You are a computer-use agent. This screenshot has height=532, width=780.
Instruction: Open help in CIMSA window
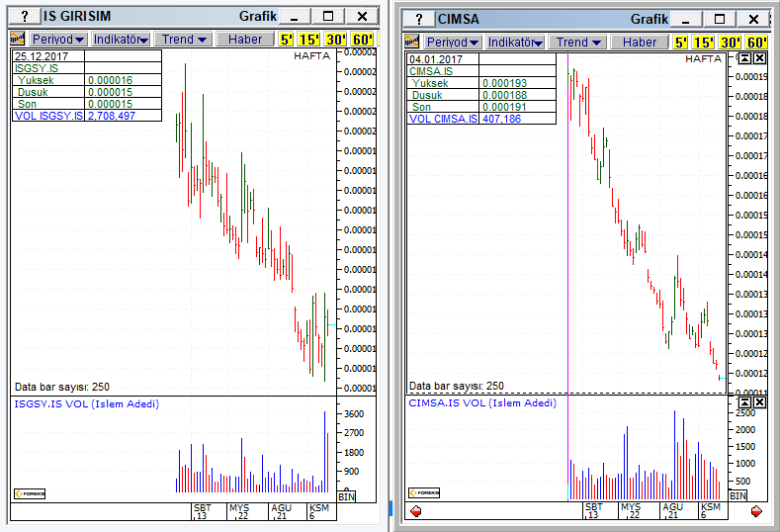(x=419, y=20)
